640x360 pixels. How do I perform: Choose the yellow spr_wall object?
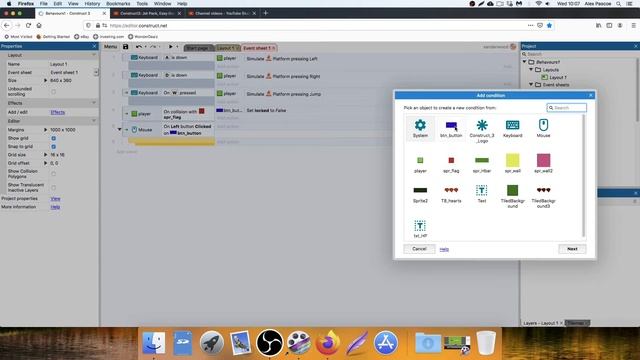point(512,163)
